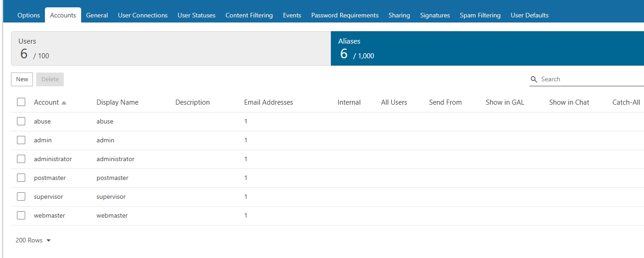Show the Users count panel
The width and height of the screenshot is (644, 258).
coord(171,49)
